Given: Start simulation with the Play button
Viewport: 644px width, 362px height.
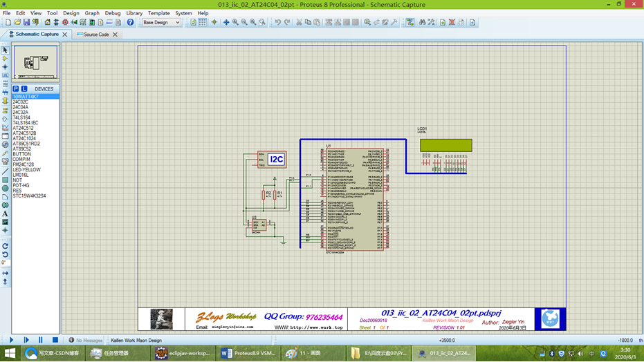Looking at the screenshot, I should pyautogui.click(x=12, y=340).
